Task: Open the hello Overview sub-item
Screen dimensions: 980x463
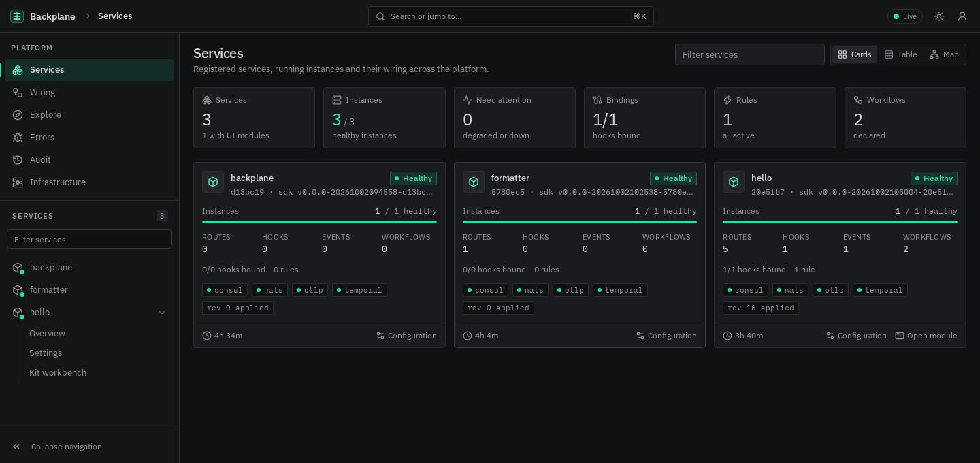Action: click(47, 334)
